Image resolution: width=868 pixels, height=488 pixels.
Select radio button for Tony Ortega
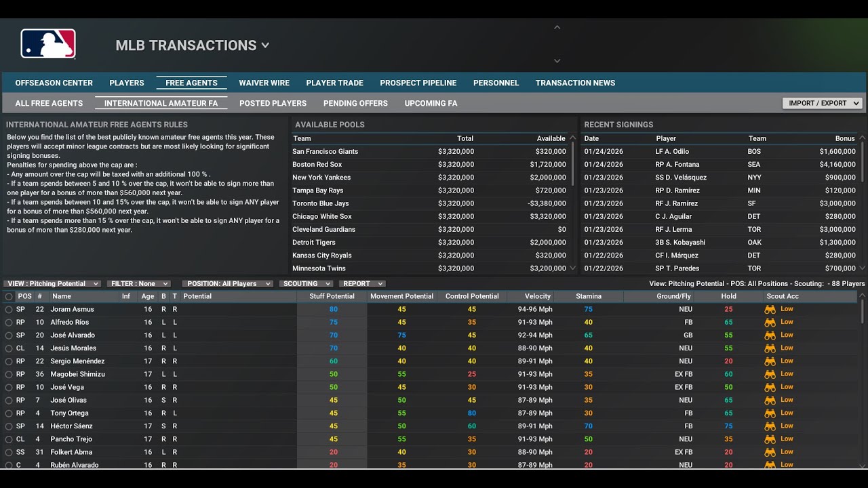tap(9, 413)
